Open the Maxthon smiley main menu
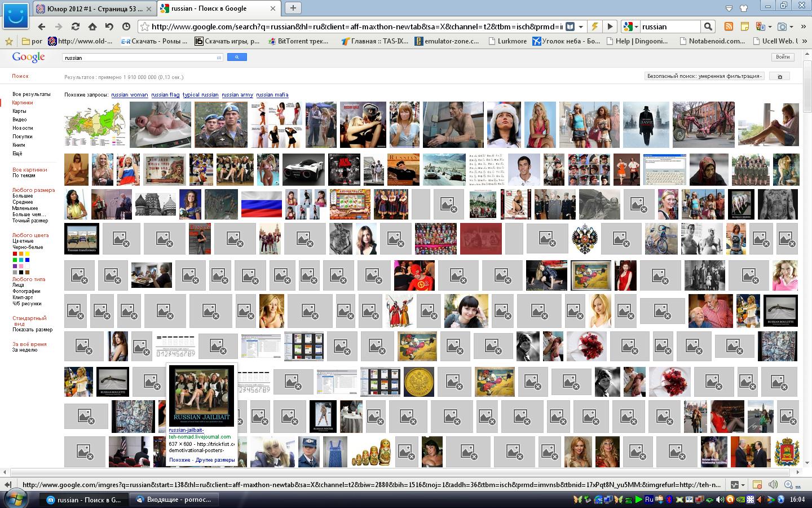812x508 pixels. (16, 15)
